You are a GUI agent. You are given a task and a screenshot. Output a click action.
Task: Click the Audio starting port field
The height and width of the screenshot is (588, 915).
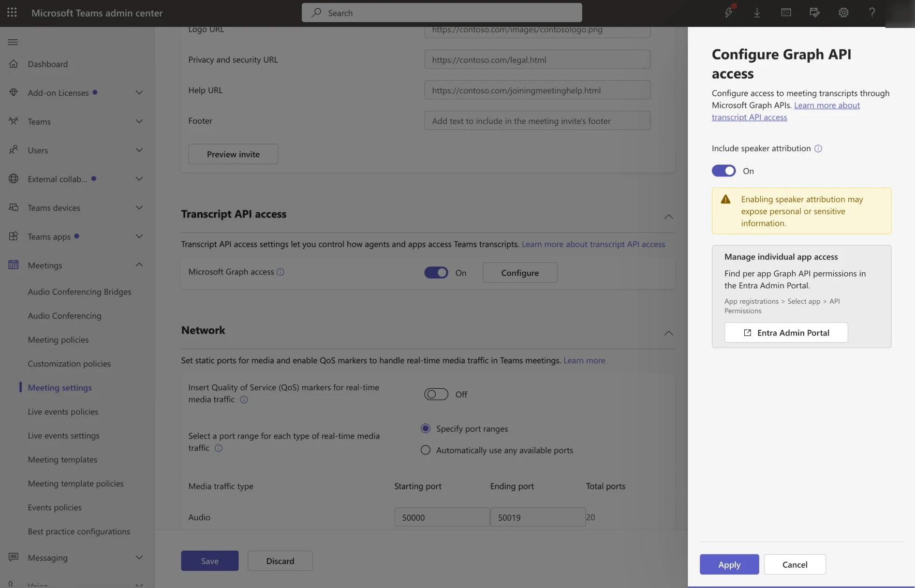click(441, 517)
